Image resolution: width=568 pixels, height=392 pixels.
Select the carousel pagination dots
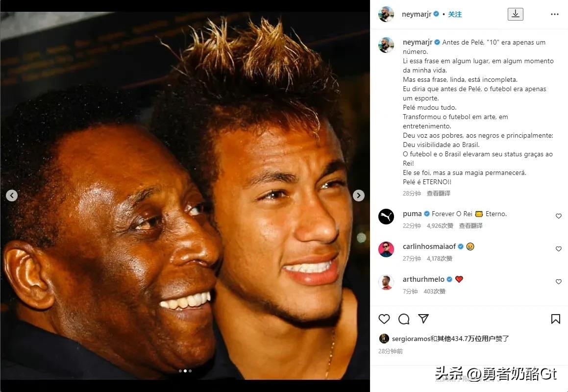click(x=185, y=371)
